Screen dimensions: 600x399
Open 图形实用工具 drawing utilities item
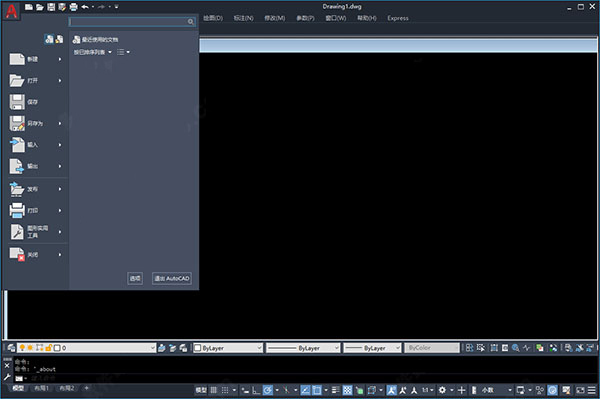[x=35, y=232]
